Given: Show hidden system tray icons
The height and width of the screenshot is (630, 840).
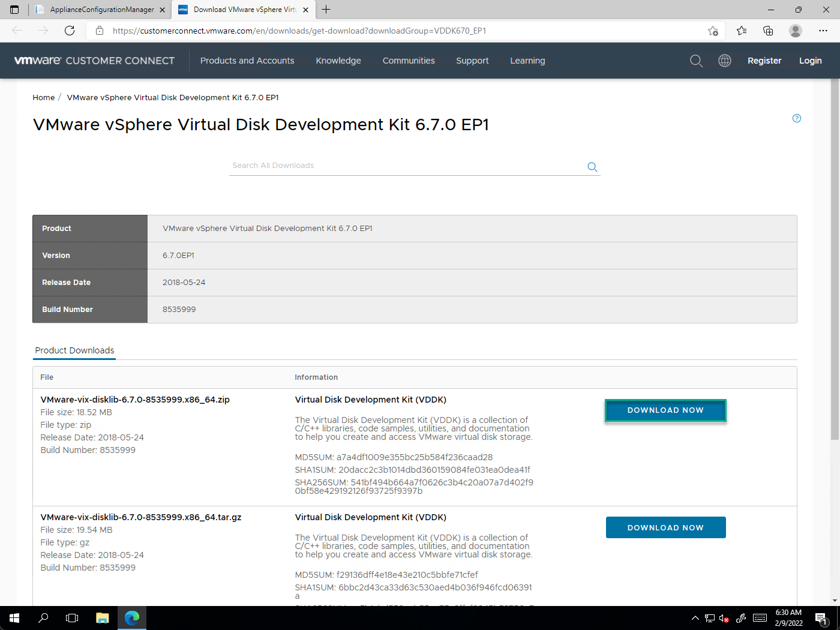Looking at the screenshot, I should pyautogui.click(x=695, y=618).
